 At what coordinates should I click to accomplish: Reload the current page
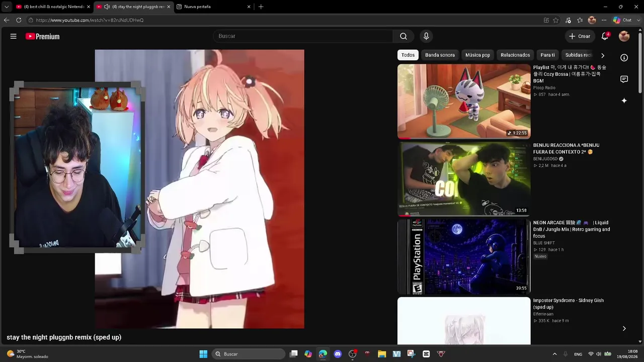19,20
